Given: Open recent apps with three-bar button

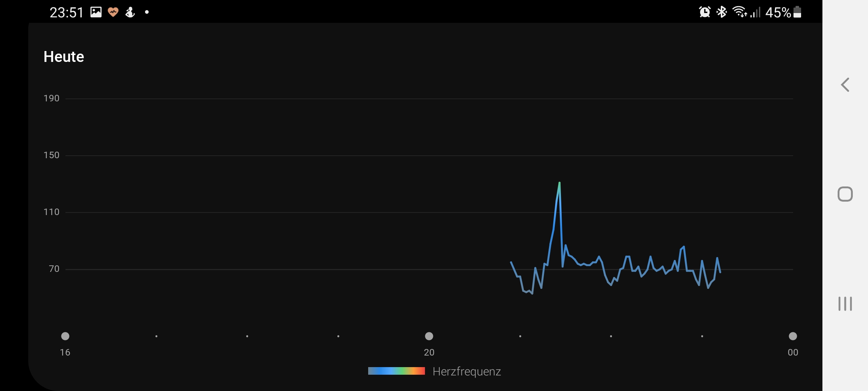Looking at the screenshot, I should click(845, 304).
